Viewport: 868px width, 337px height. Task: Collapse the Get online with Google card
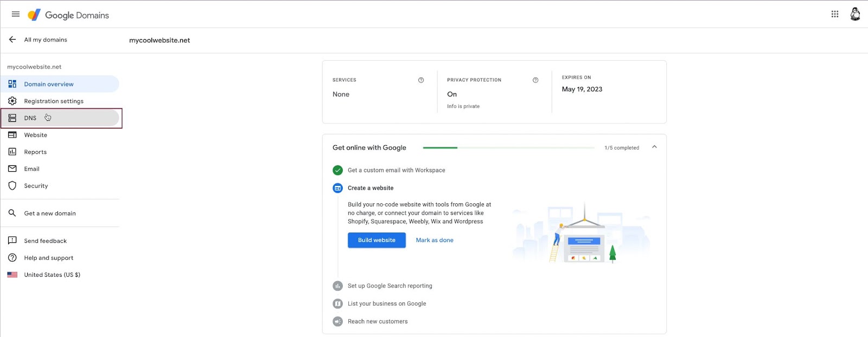[x=654, y=147]
